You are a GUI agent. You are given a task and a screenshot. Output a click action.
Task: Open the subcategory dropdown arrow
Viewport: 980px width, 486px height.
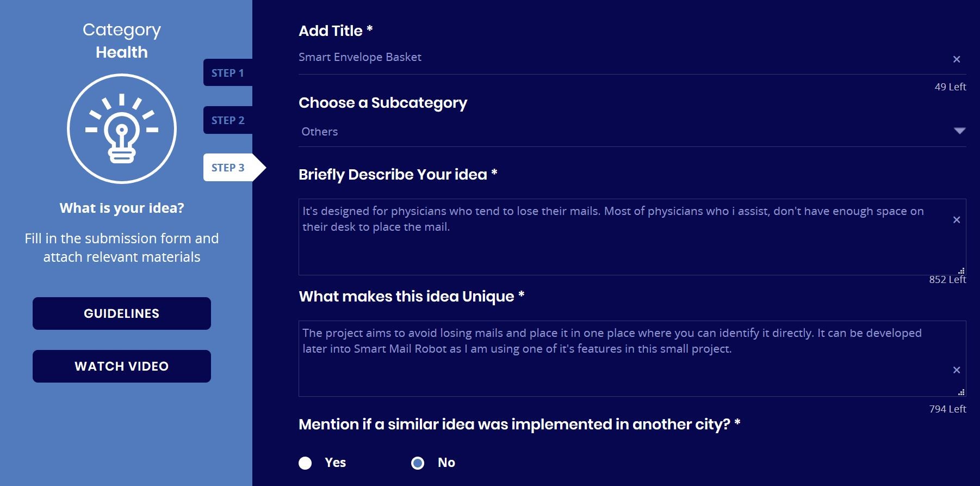coord(959,131)
